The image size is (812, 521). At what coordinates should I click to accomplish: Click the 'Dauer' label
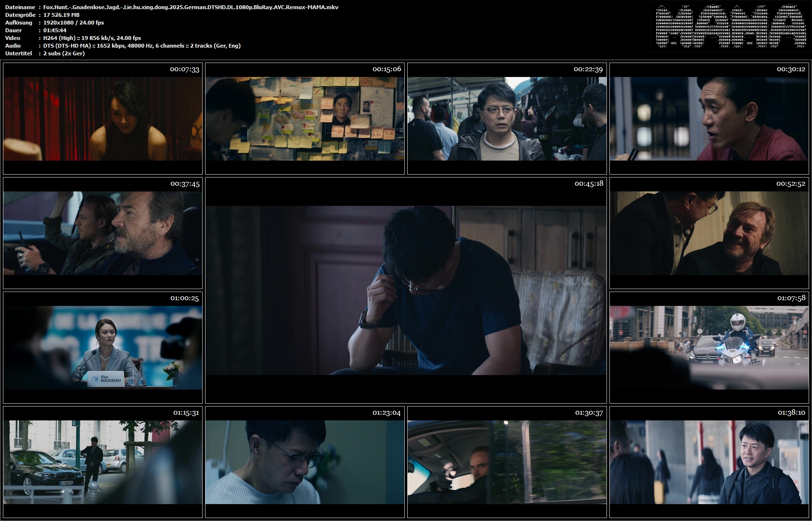click(13, 30)
